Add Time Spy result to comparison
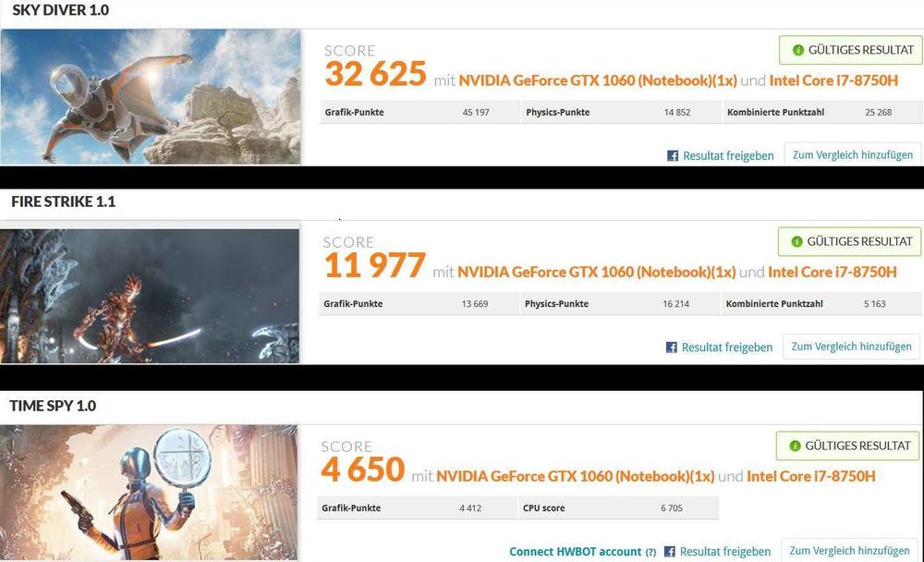Viewport: 924px width, 562px height. click(849, 550)
